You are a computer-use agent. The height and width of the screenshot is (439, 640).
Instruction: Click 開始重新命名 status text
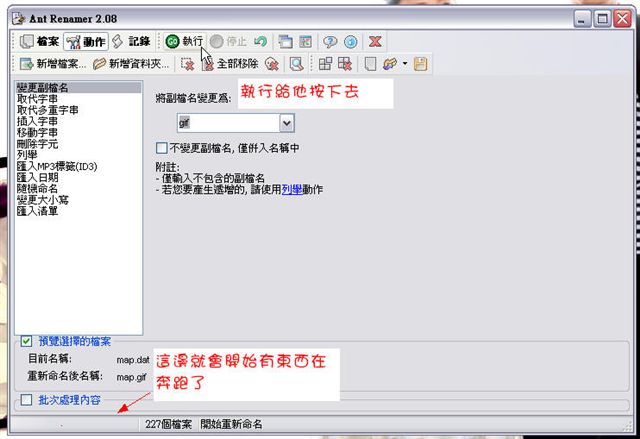tap(231, 424)
